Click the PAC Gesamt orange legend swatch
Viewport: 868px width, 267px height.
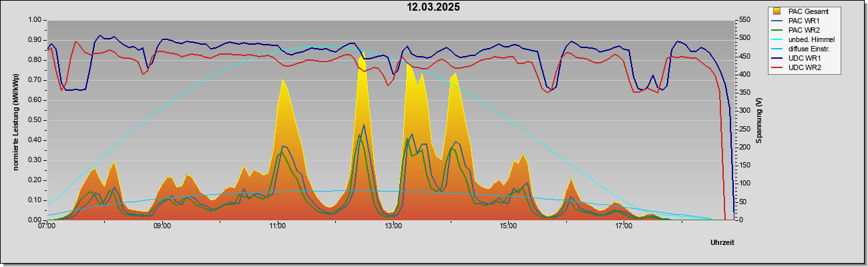(779, 11)
